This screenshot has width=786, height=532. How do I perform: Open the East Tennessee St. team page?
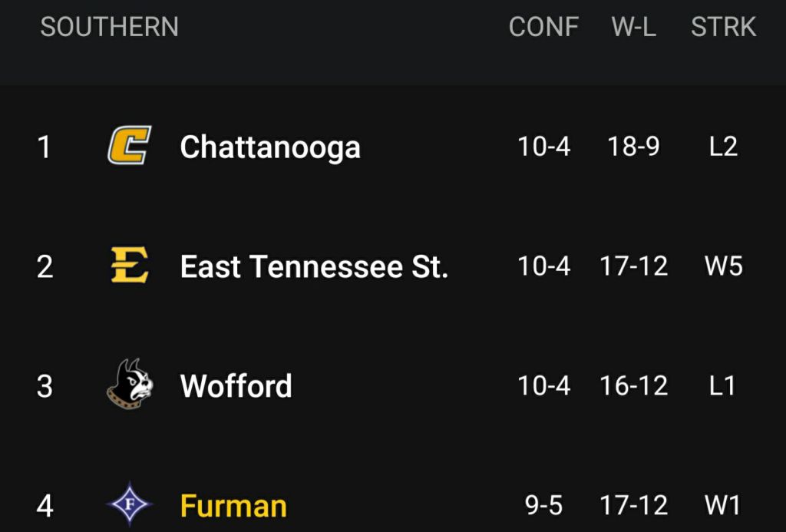(314, 266)
